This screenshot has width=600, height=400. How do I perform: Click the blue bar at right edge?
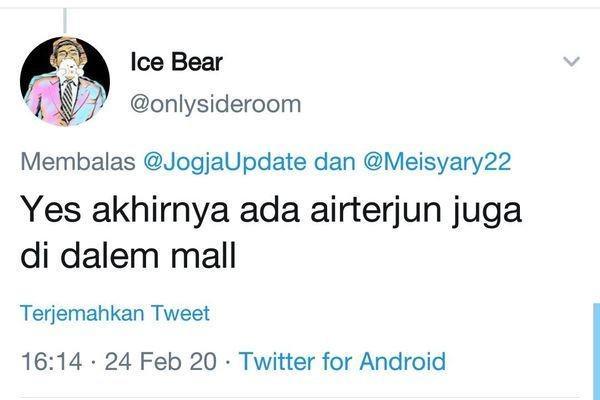597,351
